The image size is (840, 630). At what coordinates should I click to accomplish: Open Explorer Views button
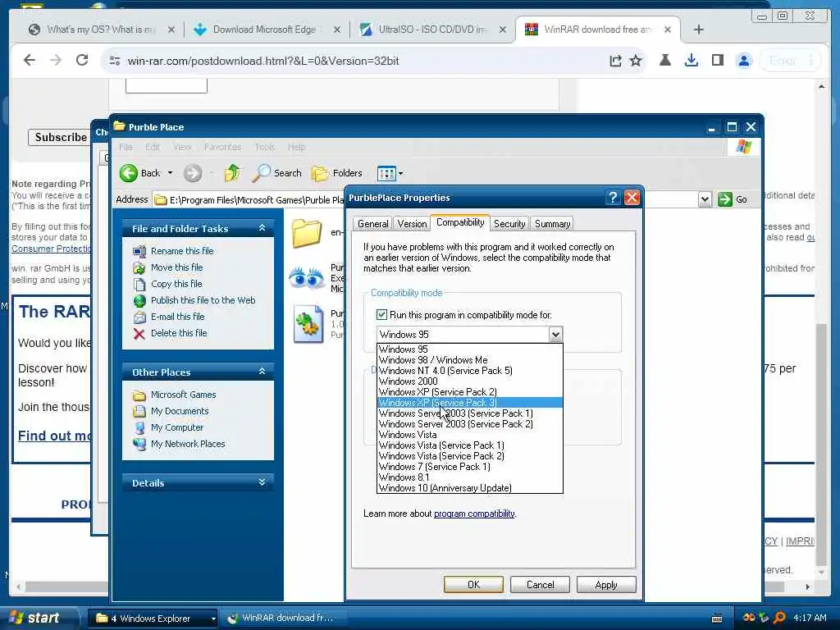point(386,173)
